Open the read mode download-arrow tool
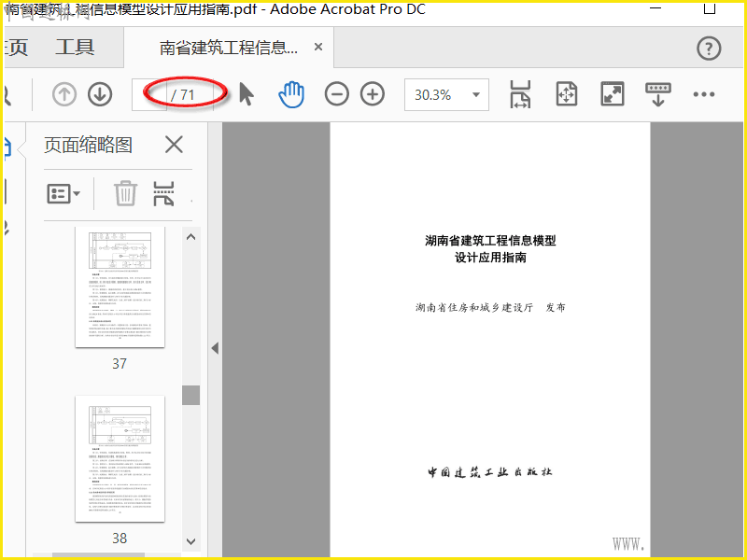The height and width of the screenshot is (560, 747). click(658, 94)
